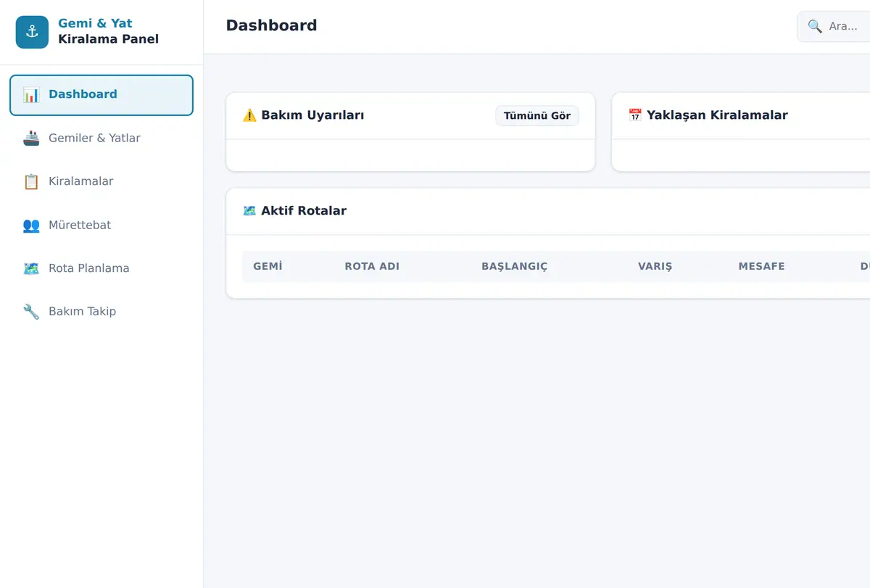
Task: Click the BAŞLANGIÇ column header
Action: pyautogui.click(x=515, y=266)
